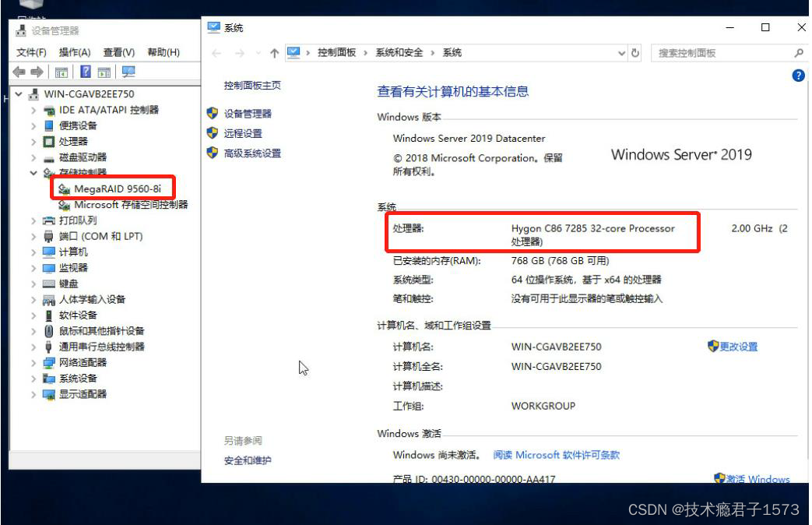Open 安全和维护 link
The width and height of the screenshot is (812, 525).
coord(248,460)
